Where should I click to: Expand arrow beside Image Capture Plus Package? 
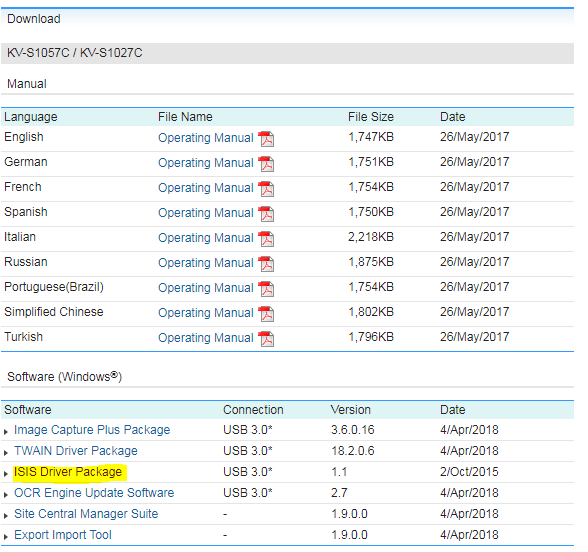point(6,432)
